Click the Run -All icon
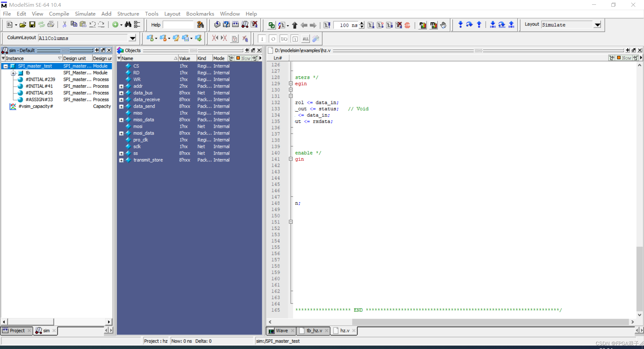 pos(389,25)
